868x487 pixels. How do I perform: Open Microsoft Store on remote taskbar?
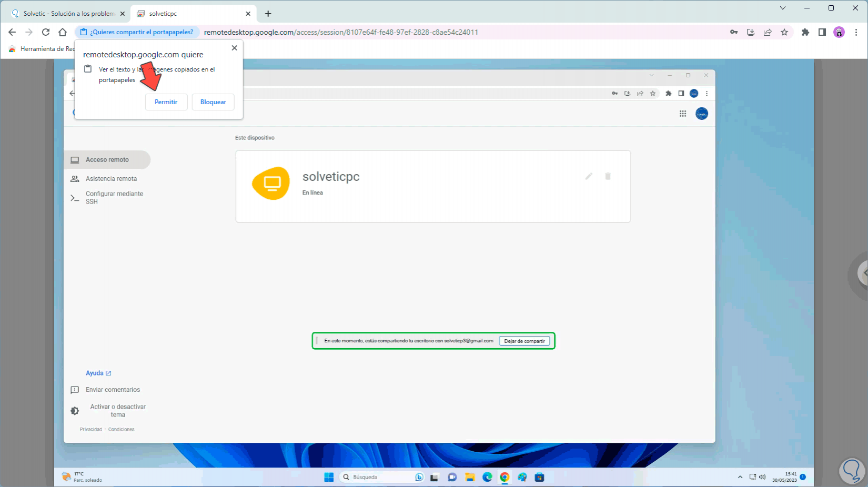(x=539, y=477)
